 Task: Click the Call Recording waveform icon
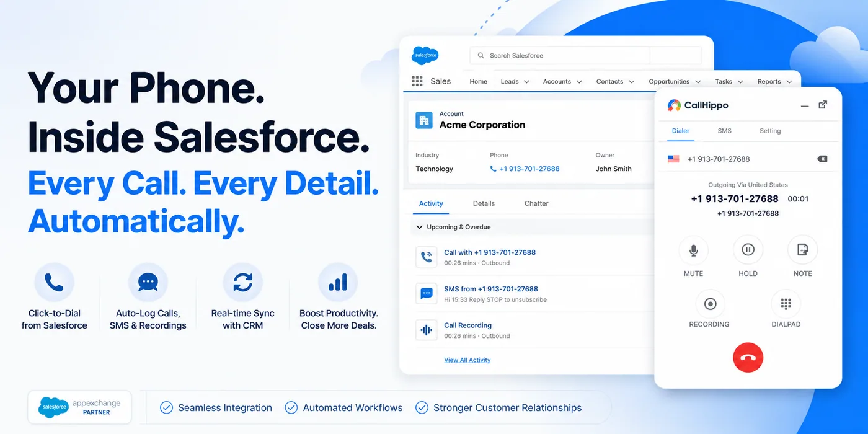click(427, 330)
